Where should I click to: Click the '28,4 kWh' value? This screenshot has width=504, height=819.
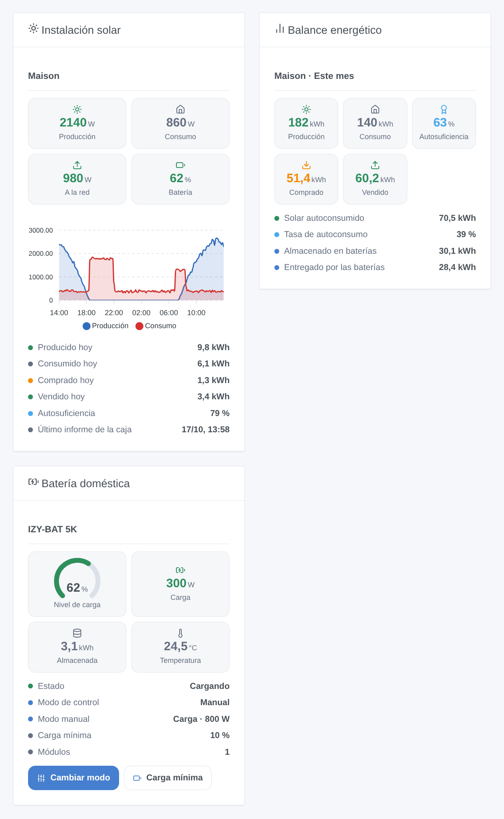[457, 267]
